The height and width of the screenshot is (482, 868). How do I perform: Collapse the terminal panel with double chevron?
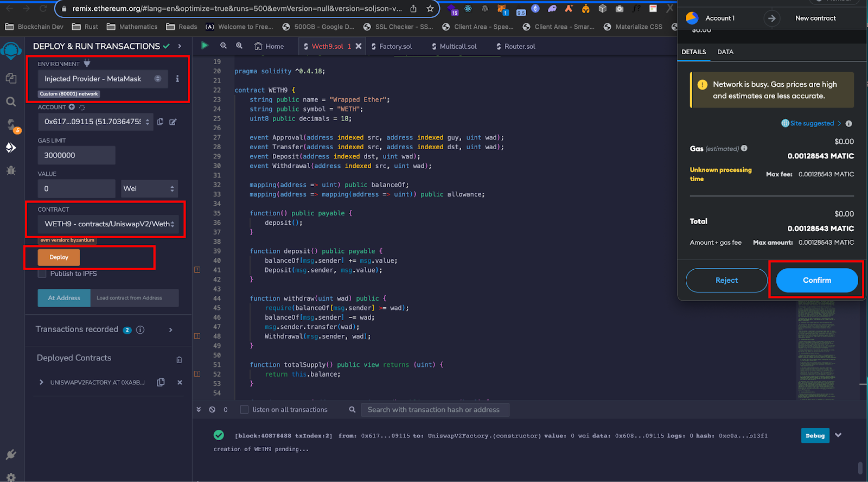199,410
